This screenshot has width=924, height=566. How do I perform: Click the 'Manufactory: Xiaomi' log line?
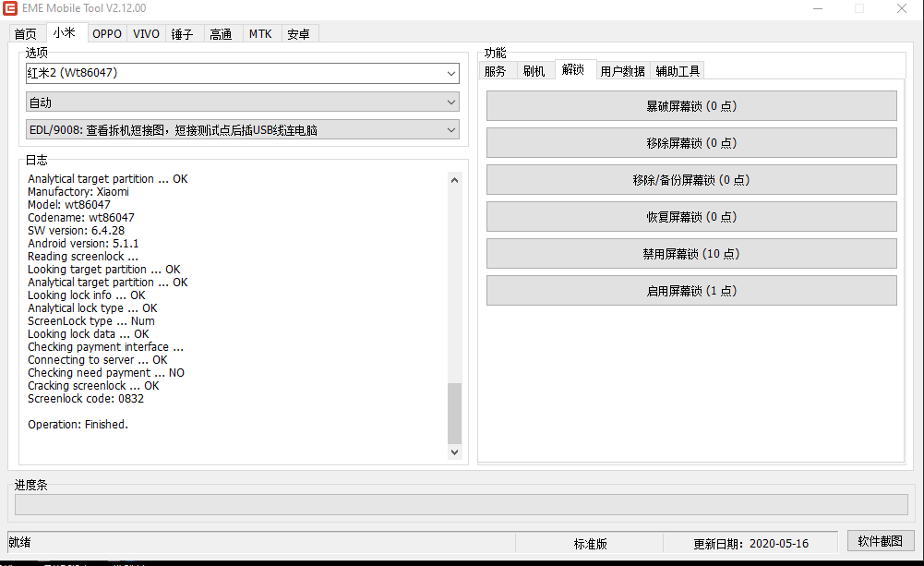click(x=78, y=192)
